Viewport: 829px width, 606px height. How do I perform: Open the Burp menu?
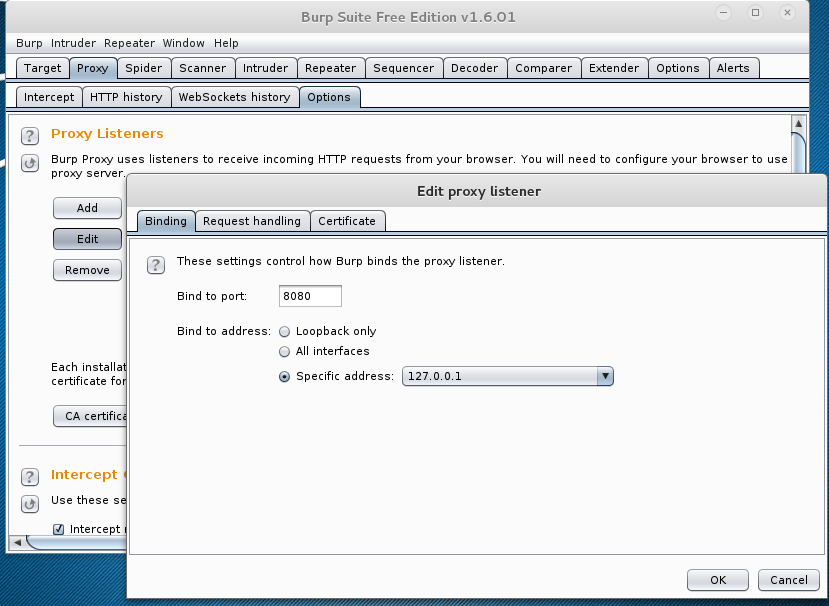point(29,43)
